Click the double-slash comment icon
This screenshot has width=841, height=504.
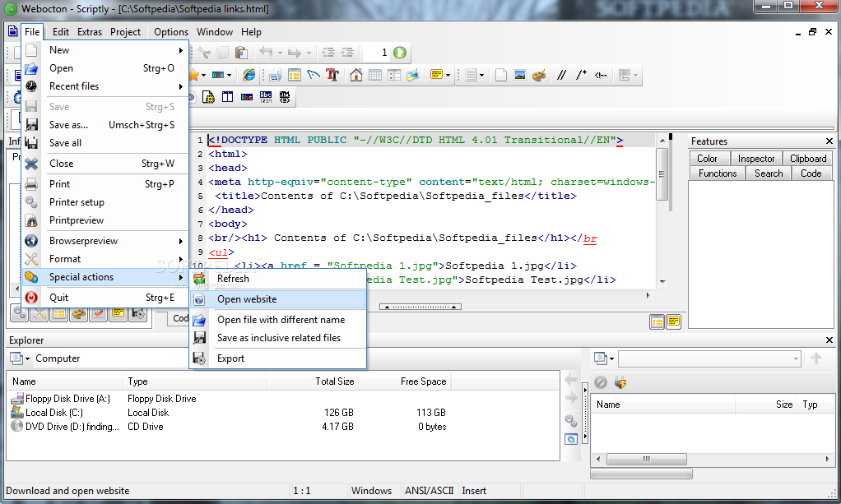coord(561,75)
